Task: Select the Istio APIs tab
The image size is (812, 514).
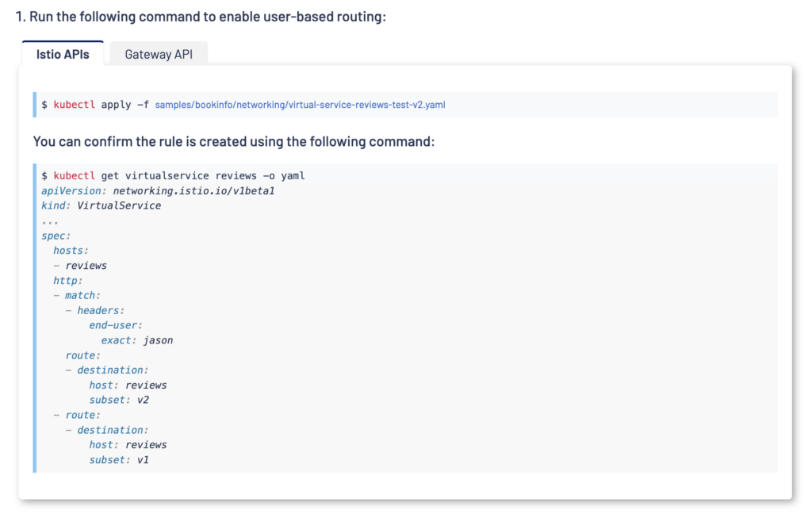Action: tap(63, 54)
